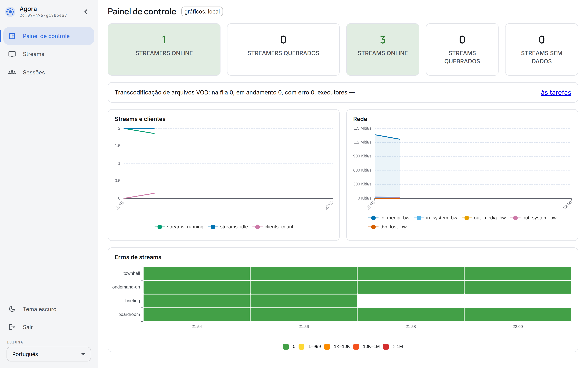Viewport: 588px width, 368px height.
Task: Toggle clients_count series in legend
Action: point(273,227)
